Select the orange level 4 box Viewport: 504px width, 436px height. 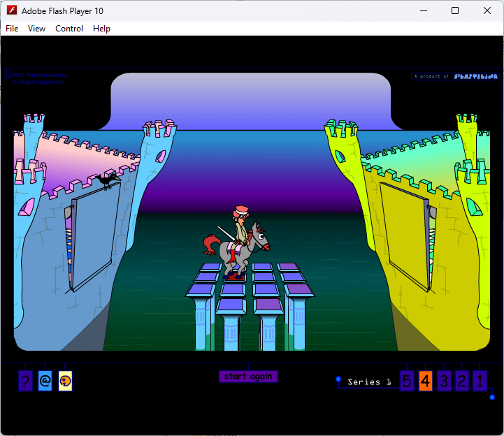[x=425, y=381]
